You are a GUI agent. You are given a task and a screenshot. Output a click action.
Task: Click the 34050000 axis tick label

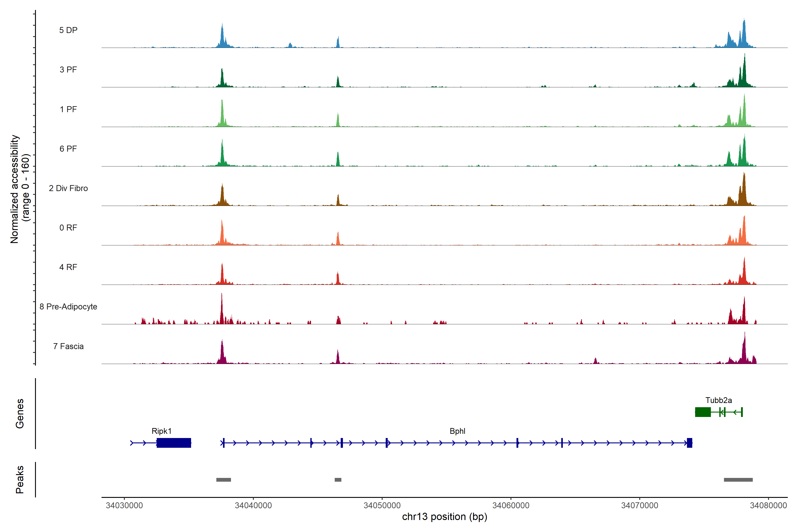382,506
